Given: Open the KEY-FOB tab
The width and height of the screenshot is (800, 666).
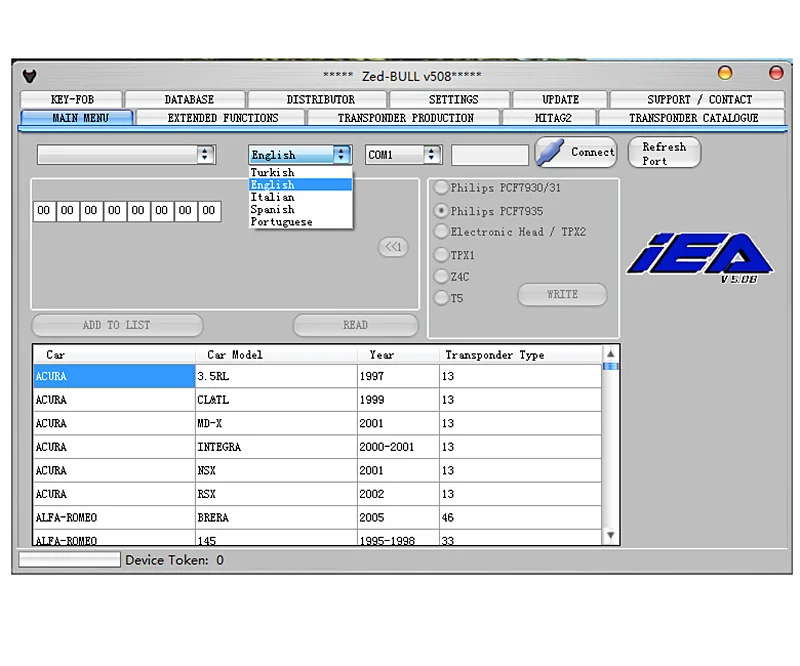Looking at the screenshot, I should point(72,99).
